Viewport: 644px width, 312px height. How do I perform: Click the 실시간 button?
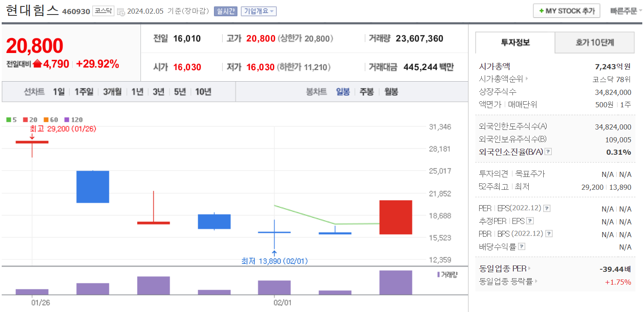(x=225, y=12)
